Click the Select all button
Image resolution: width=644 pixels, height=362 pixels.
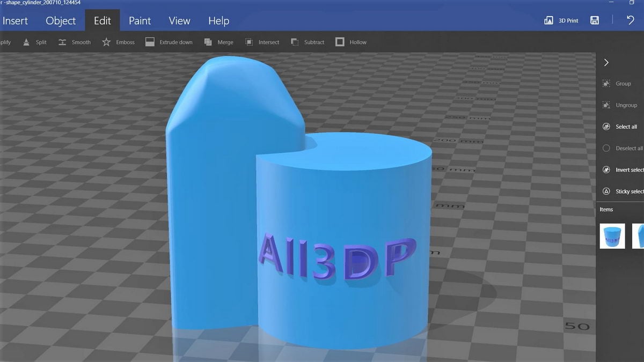pyautogui.click(x=624, y=127)
